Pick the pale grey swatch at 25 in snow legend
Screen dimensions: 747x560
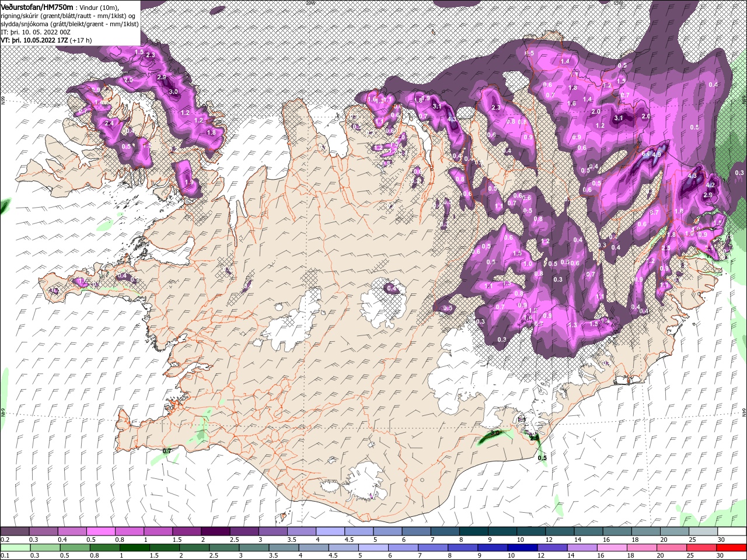(703, 531)
